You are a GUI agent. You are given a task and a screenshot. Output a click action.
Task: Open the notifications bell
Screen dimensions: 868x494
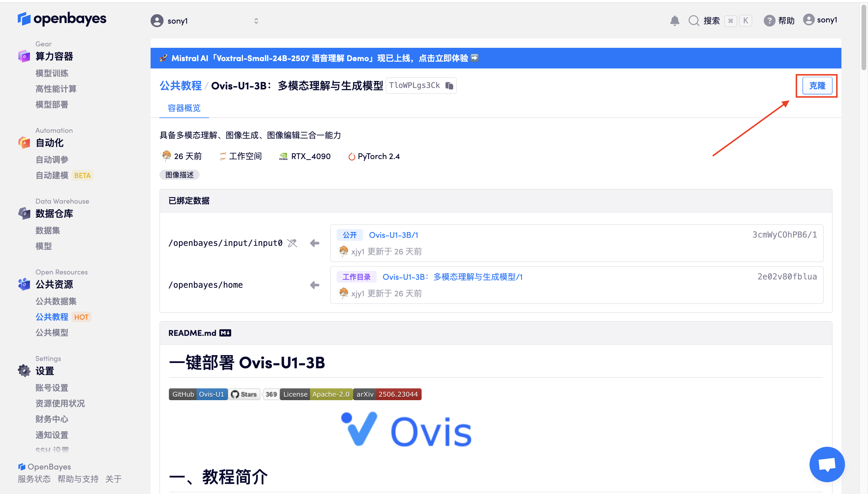tap(675, 20)
